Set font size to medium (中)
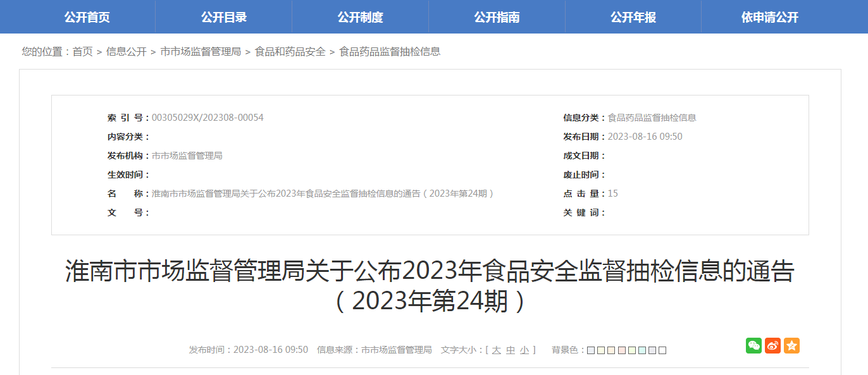Image resolution: width=868 pixels, height=375 pixels. point(511,350)
